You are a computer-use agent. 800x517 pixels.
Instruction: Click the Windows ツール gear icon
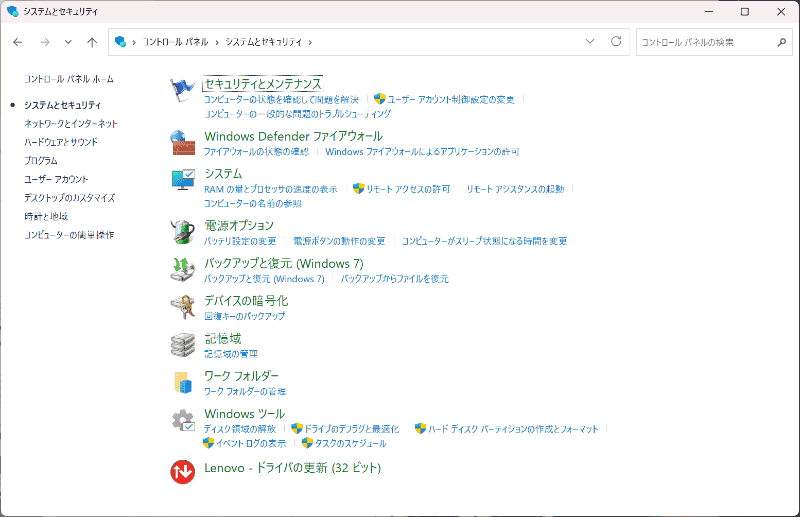click(x=183, y=421)
